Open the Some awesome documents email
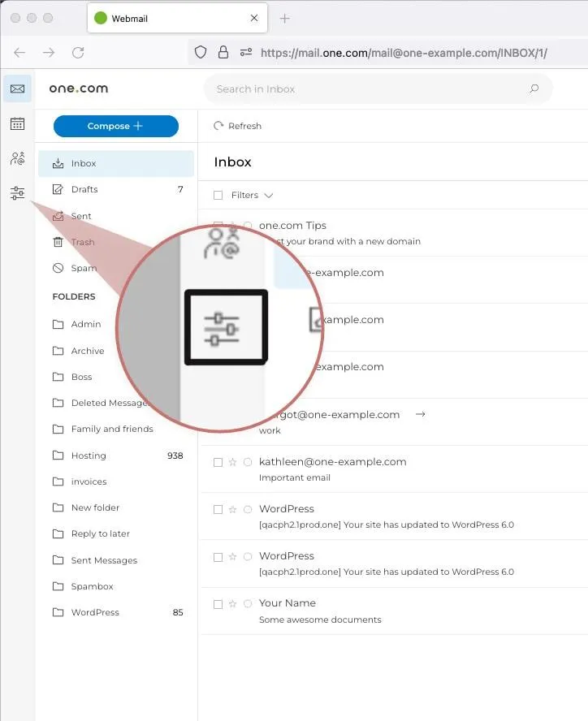 (x=393, y=611)
